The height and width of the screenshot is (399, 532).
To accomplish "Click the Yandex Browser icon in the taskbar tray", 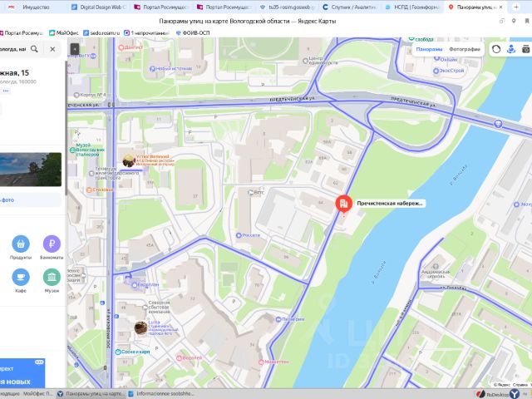I will (515, 394).
